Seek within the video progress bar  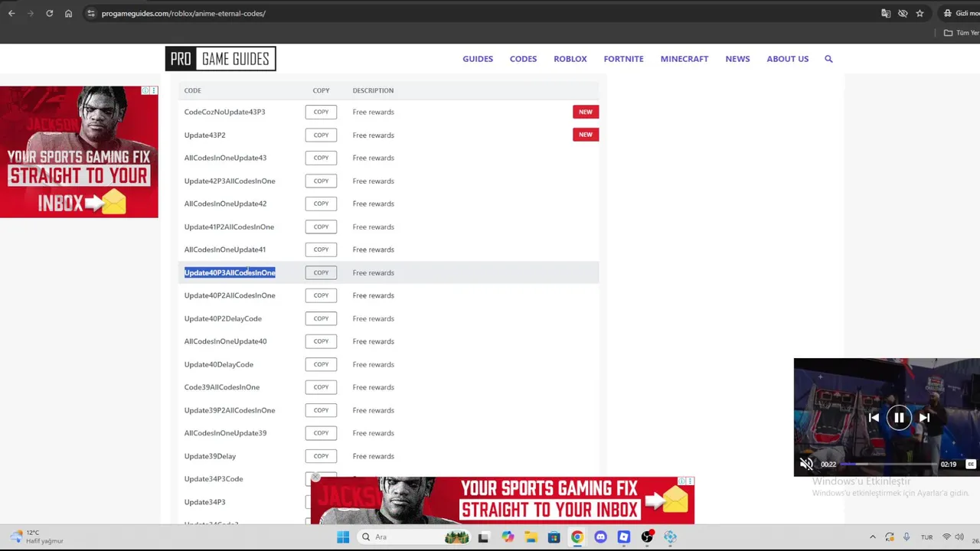[889, 465]
